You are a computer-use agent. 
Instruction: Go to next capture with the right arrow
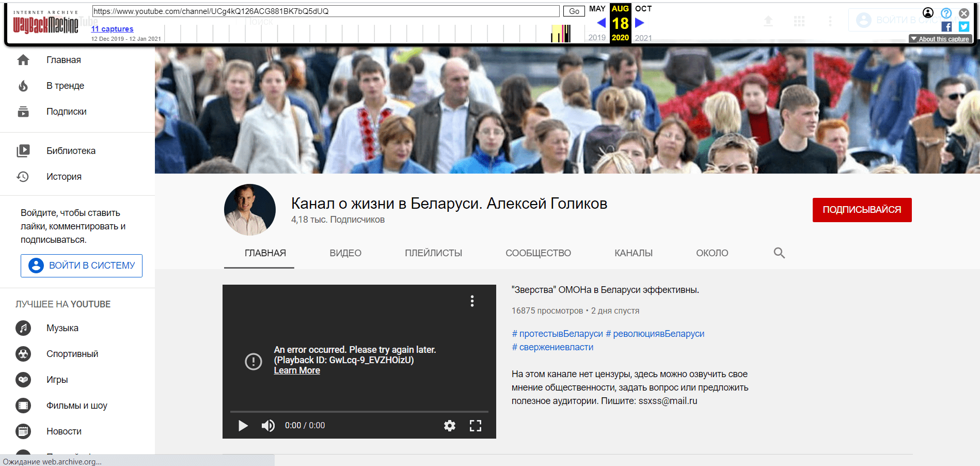point(640,23)
